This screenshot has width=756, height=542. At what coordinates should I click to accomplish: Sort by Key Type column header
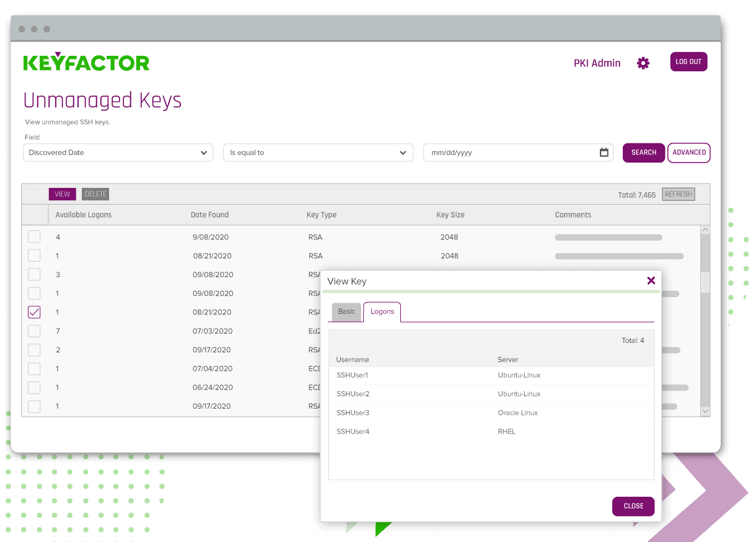pos(322,215)
